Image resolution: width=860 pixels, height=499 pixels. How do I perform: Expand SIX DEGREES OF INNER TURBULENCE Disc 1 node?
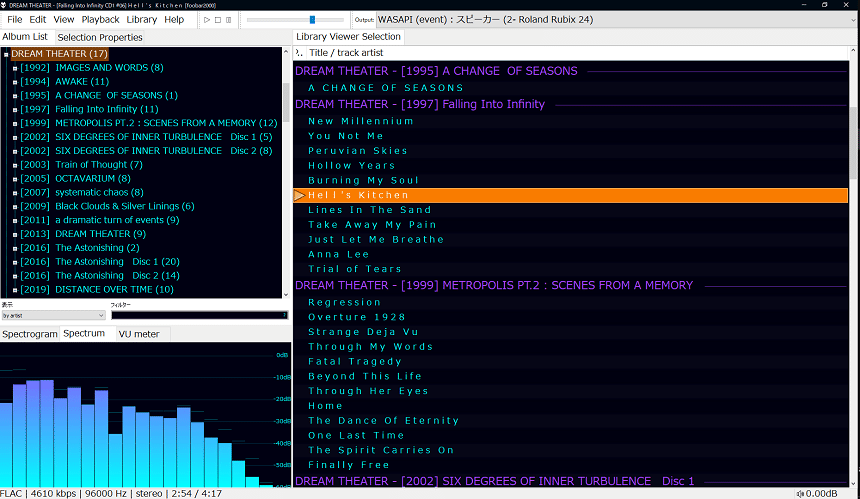[15, 137]
